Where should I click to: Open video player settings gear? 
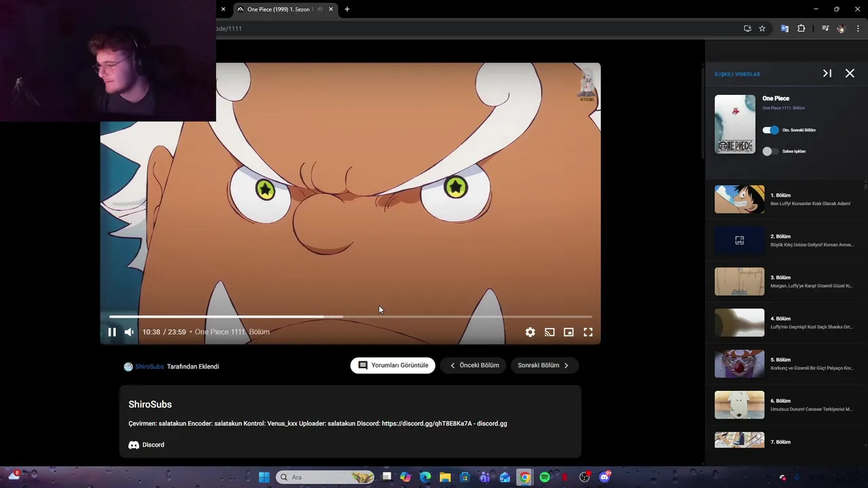pyautogui.click(x=530, y=332)
